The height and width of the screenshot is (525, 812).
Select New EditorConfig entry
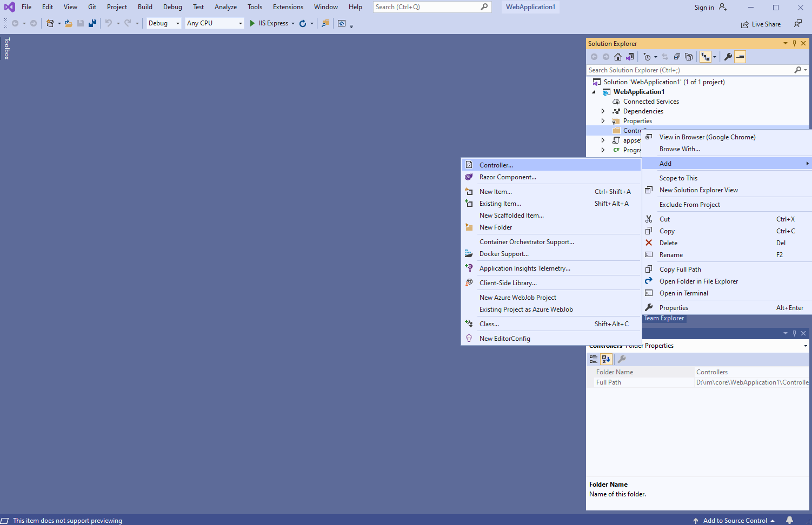[x=551, y=339]
